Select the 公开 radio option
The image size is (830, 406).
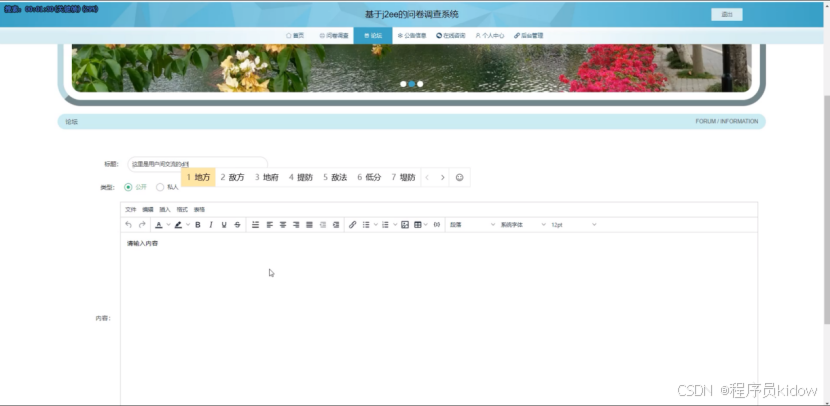[128, 187]
